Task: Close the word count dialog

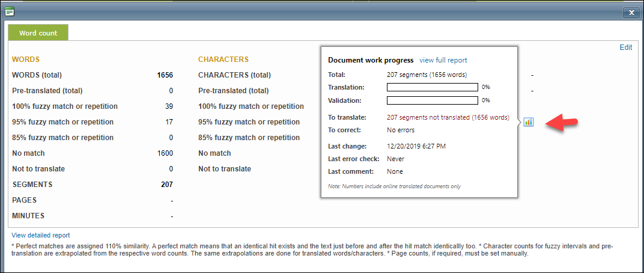Action: pos(630,12)
